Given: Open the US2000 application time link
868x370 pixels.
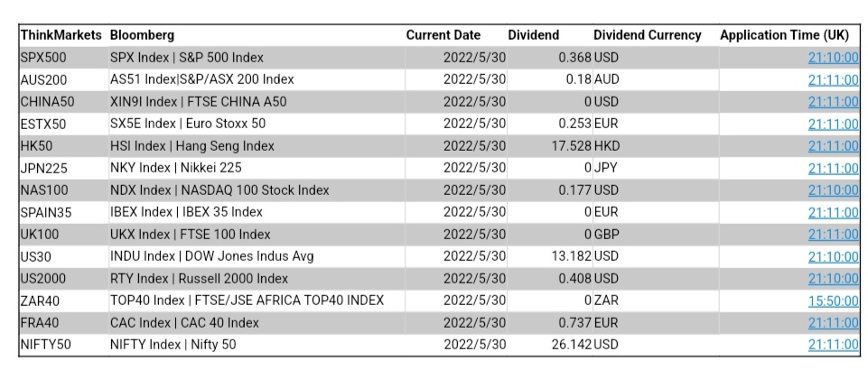Looking at the screenshot, I should click(833, 278).
